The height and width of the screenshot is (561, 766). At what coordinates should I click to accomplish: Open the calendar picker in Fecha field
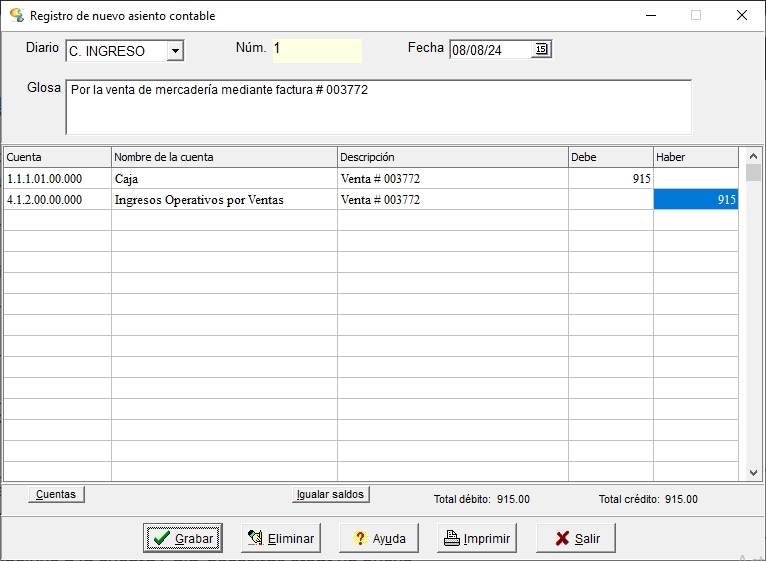(541, 49)
